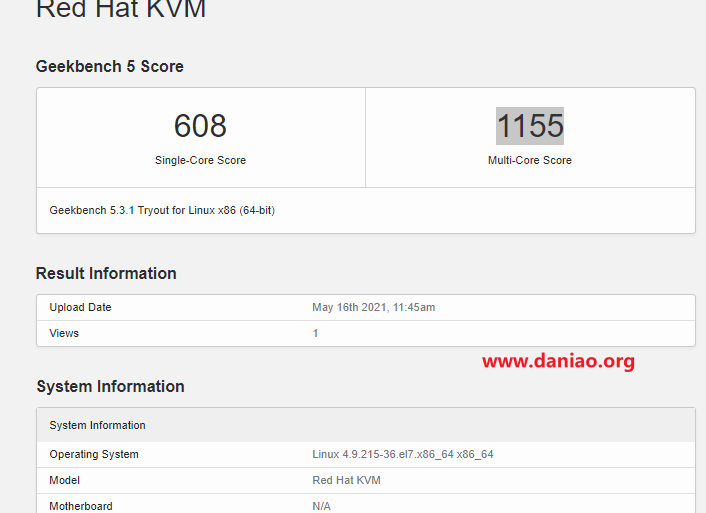Image resolution: width=706 pixels, height=513 pixels.
Task: Click the Motherboard row label
Action: tap(81, 506)
